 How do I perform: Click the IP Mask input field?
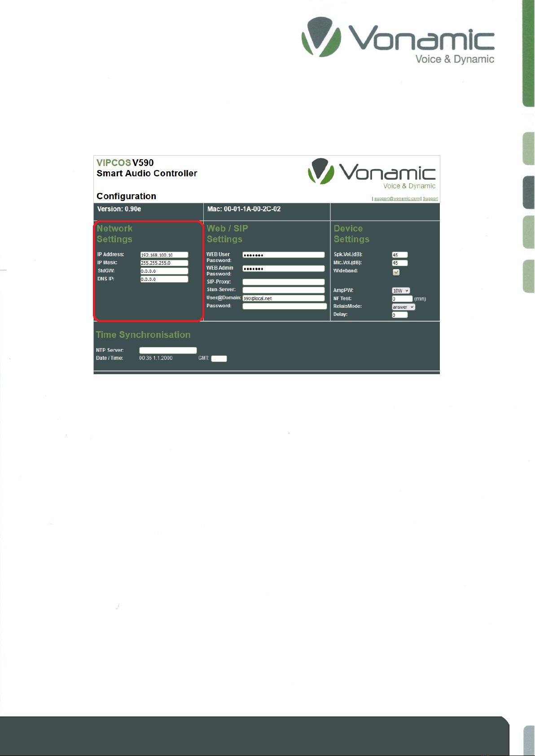tap(164, 263)
